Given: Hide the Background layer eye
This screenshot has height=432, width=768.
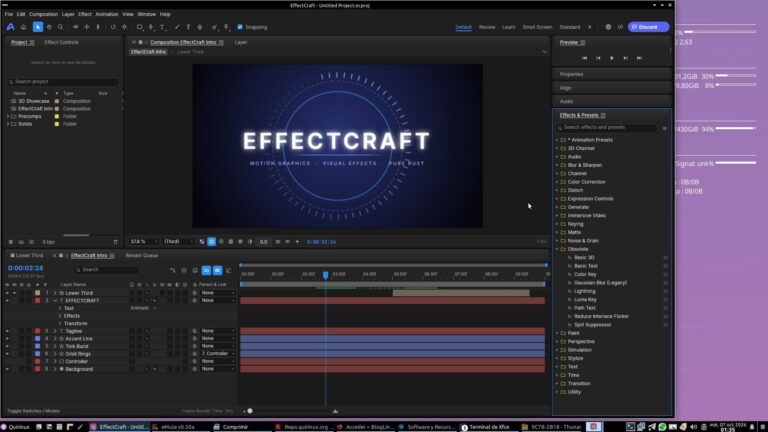Looking at the screenshot, I should (7, 369).
